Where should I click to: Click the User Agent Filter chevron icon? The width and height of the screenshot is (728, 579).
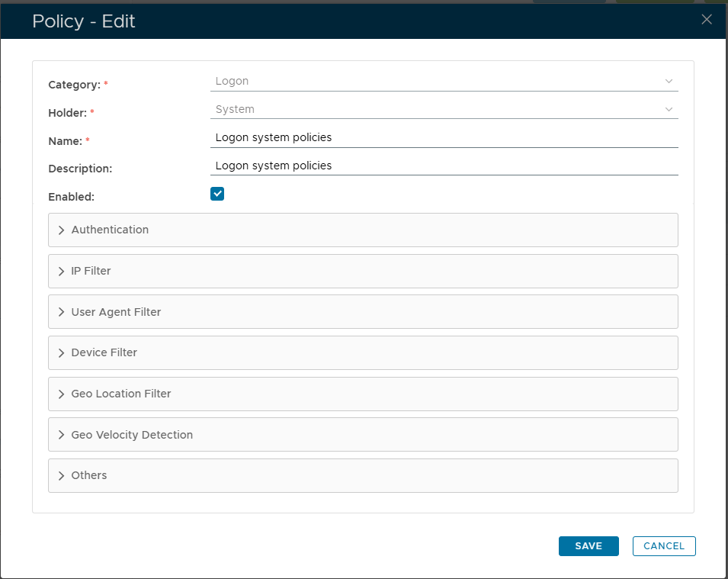62,312
